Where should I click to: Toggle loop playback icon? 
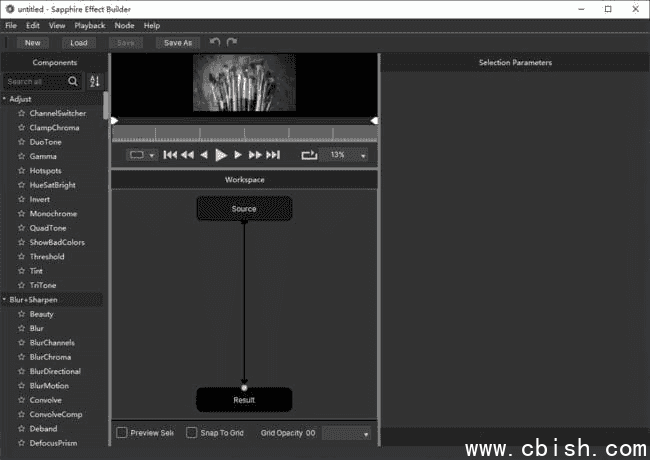point(309,155)
